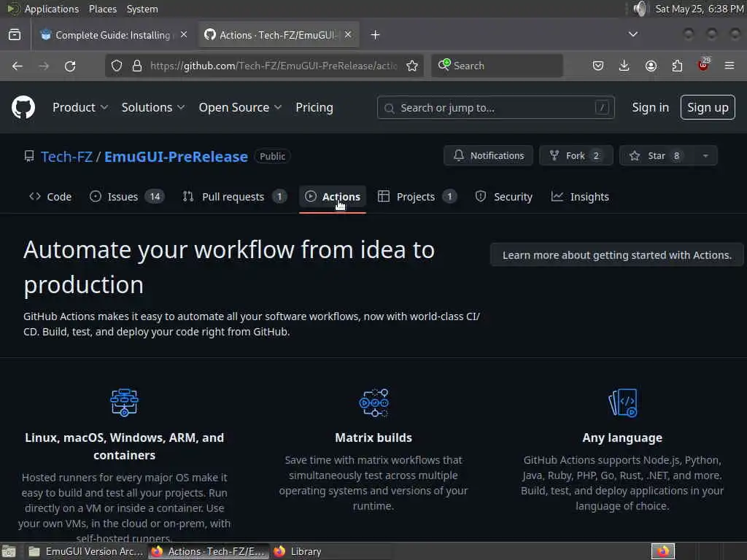Open the Insights tab

pyautogui.click(x=580, y=197)
